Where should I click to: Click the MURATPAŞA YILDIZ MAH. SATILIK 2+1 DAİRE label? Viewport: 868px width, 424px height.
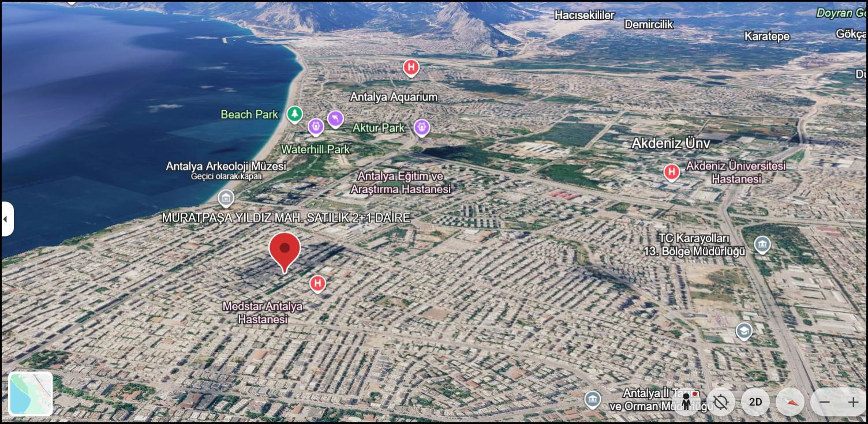click(x=286, y=218)
